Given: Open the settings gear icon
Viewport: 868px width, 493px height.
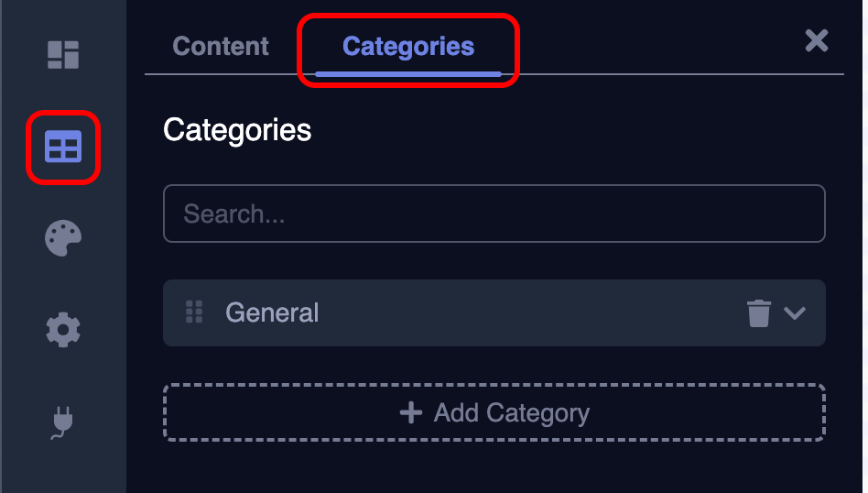Looking at the screenshot, I should point(63,330).
